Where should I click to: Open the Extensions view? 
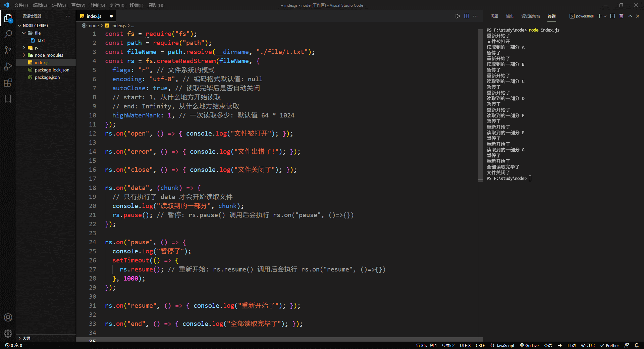8,83
